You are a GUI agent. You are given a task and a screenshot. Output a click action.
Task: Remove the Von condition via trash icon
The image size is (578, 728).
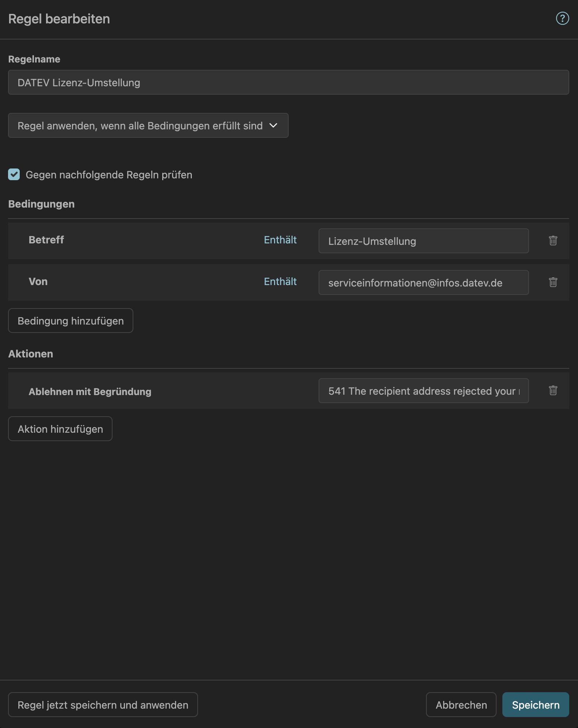(553, 282)
